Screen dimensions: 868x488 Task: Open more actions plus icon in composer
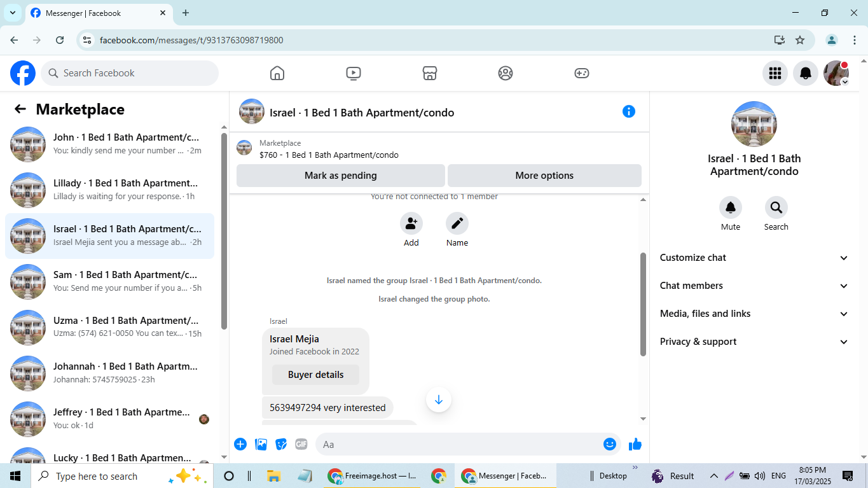click(x=240, y=444)
